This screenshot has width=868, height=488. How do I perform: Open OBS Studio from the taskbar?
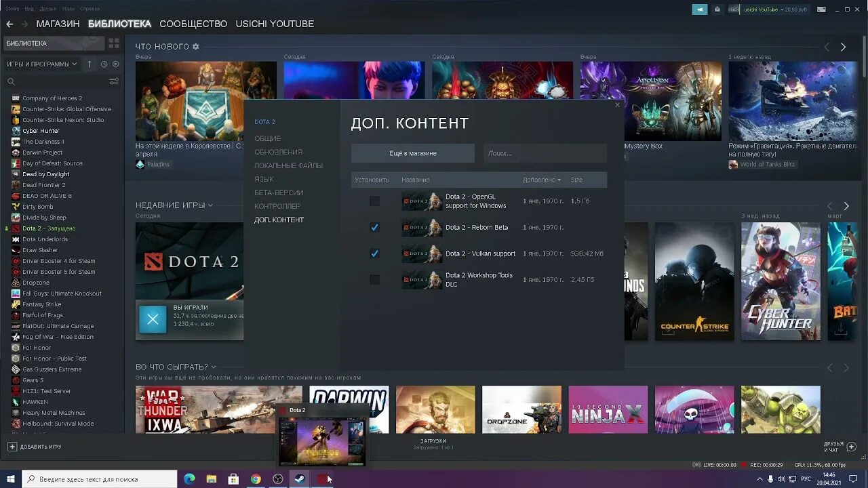pos(278,479)
